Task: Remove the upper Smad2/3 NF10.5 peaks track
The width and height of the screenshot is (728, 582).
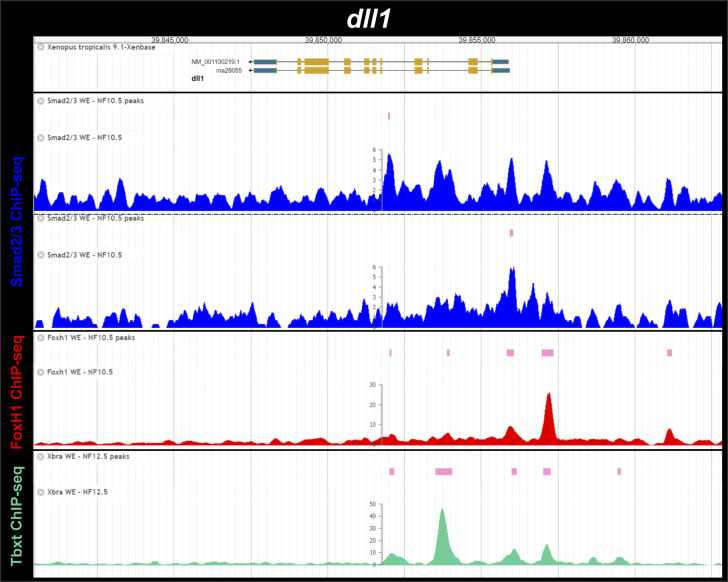Action: 41,101
